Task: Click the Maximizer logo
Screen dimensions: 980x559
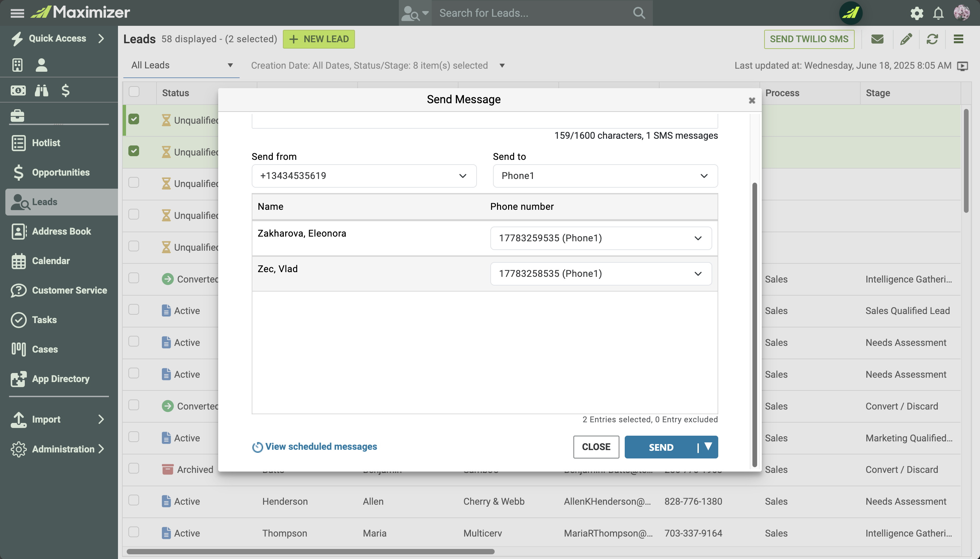Action: pyautogui.click(x=80, y=12)
